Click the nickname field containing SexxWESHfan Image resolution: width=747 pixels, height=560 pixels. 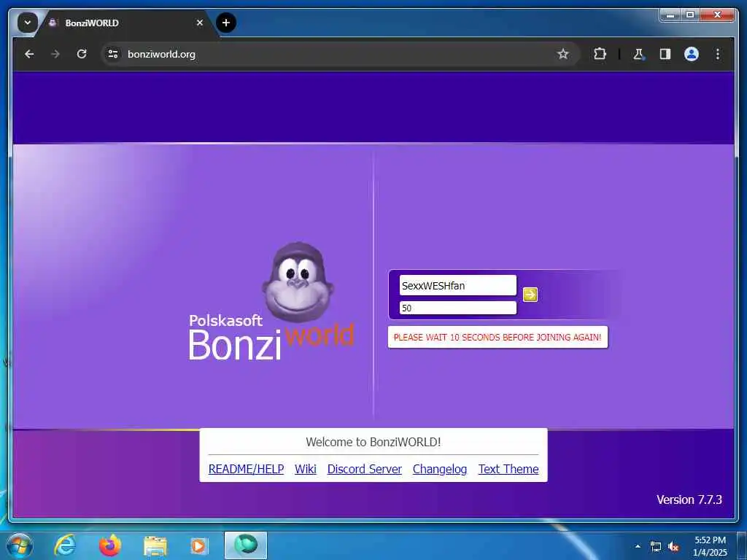(x=457, y=285)
